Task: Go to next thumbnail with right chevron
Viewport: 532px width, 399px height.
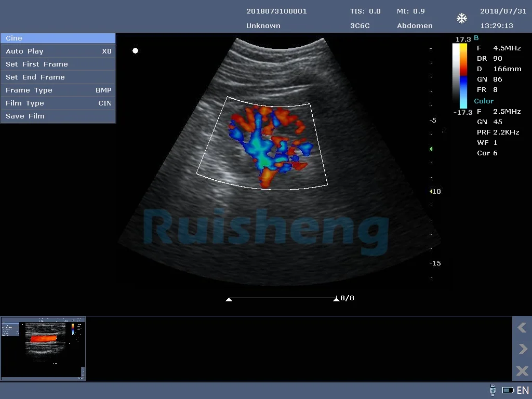Action: coord(522,349)
